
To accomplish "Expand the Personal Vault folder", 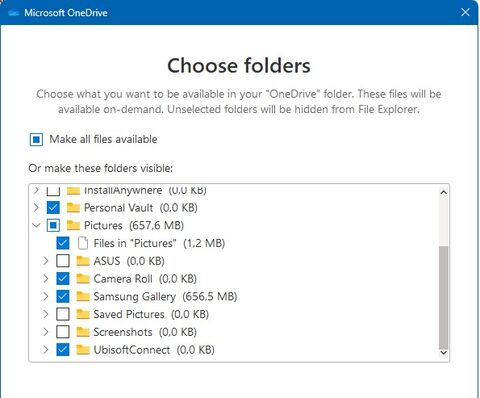I will click(36, 208).
